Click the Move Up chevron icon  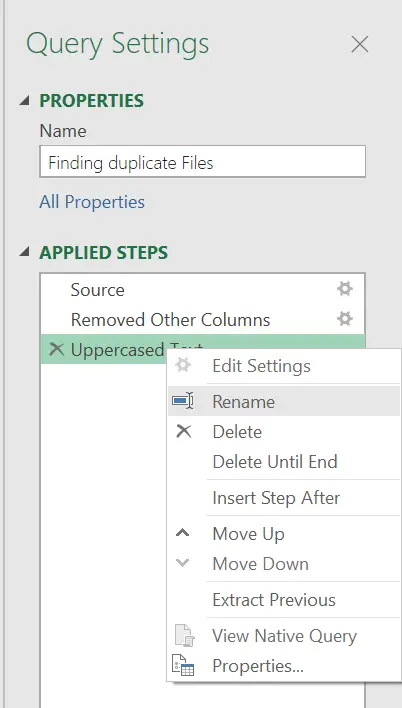[182, 533]
